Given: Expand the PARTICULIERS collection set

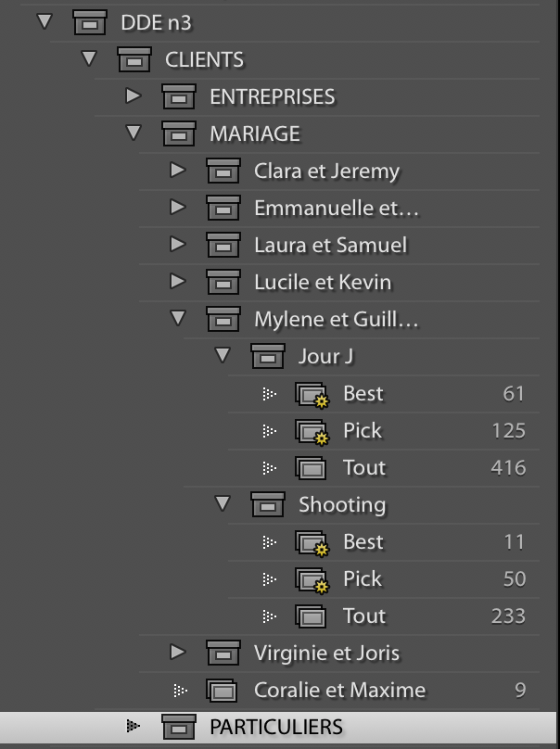Looking at the screenshot, I should pyautogui.click(x=134, y=726).
